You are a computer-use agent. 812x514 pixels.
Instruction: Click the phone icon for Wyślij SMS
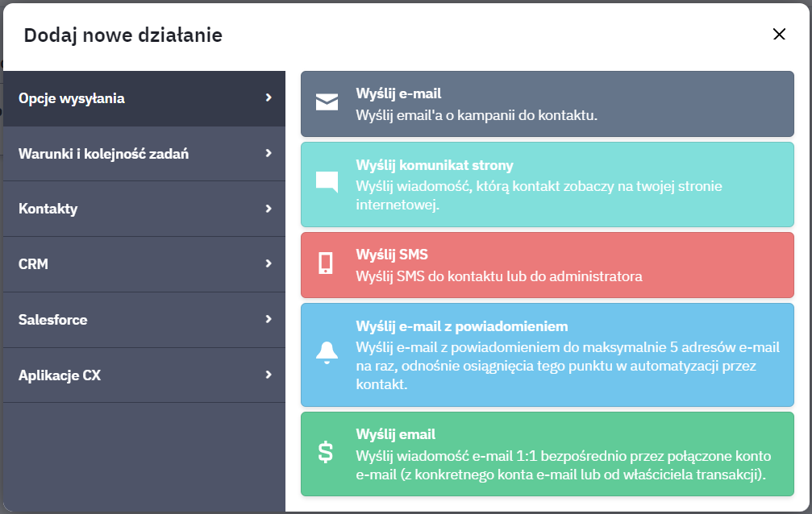(326, 263)
